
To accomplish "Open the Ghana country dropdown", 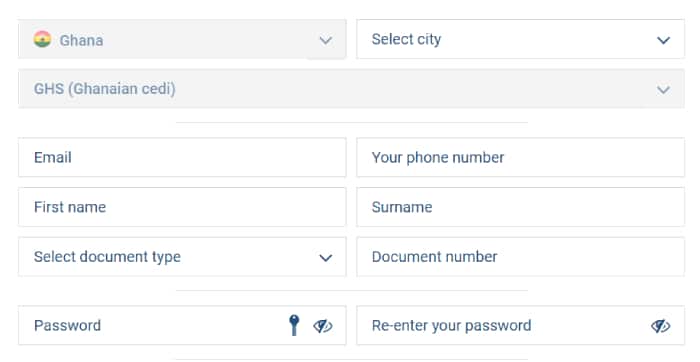I will pyautogui.click(x=182, y=39).
